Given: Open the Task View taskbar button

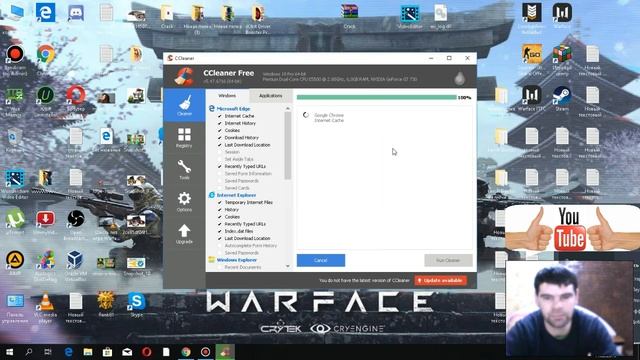Looking at the screenshot, I should tap(48, 352).
